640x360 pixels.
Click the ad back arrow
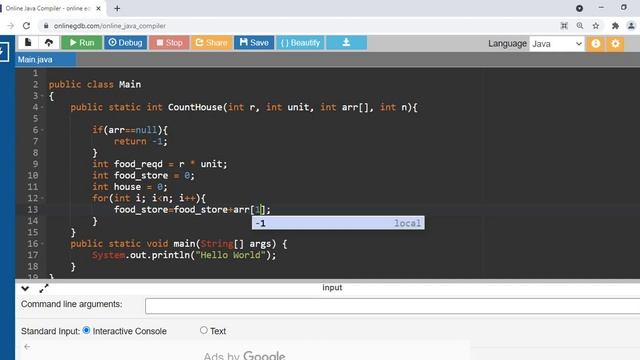point(27,347)
